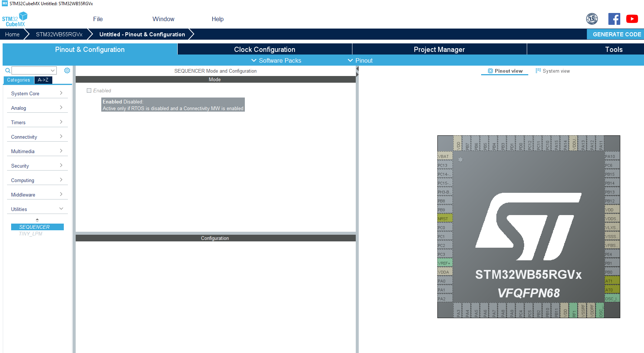Screen dimensions: 644x353
Task: Select the VBAT pin on the chip
Action: click(445, 156)
